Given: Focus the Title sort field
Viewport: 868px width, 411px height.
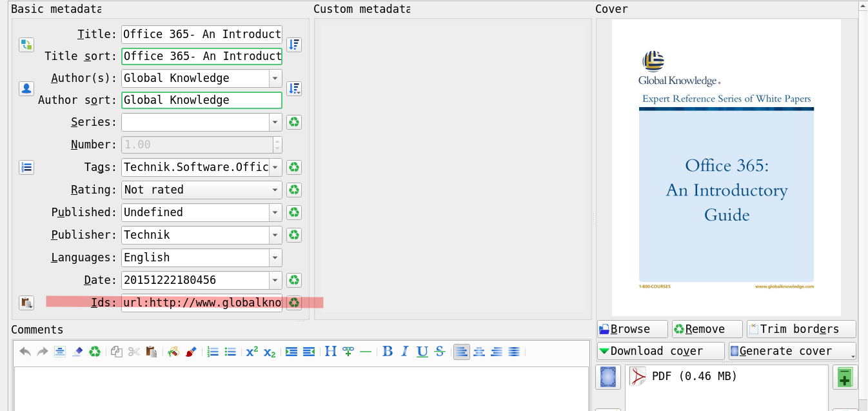Looking at the screenshot, I should pyautogui.click(x=202, y=56).
